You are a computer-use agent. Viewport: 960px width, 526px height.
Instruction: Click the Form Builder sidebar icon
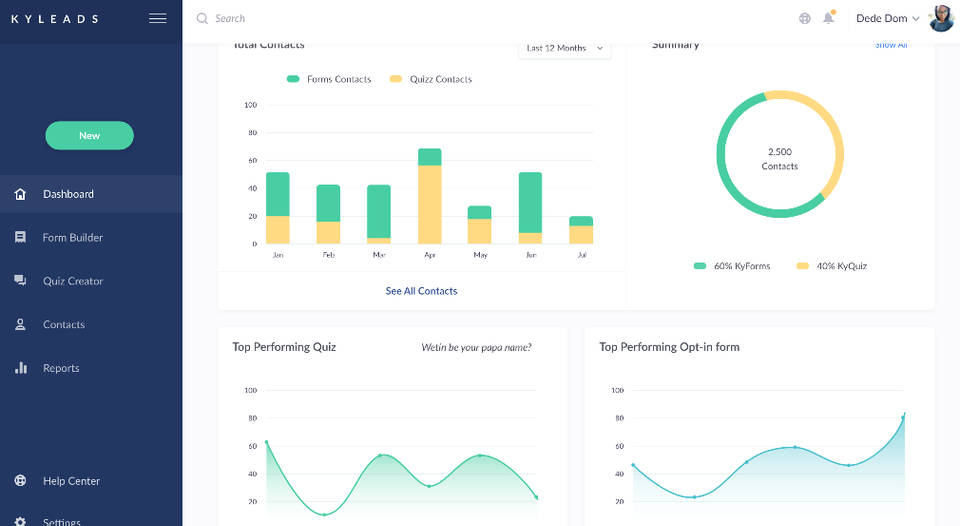click(20, 238)
